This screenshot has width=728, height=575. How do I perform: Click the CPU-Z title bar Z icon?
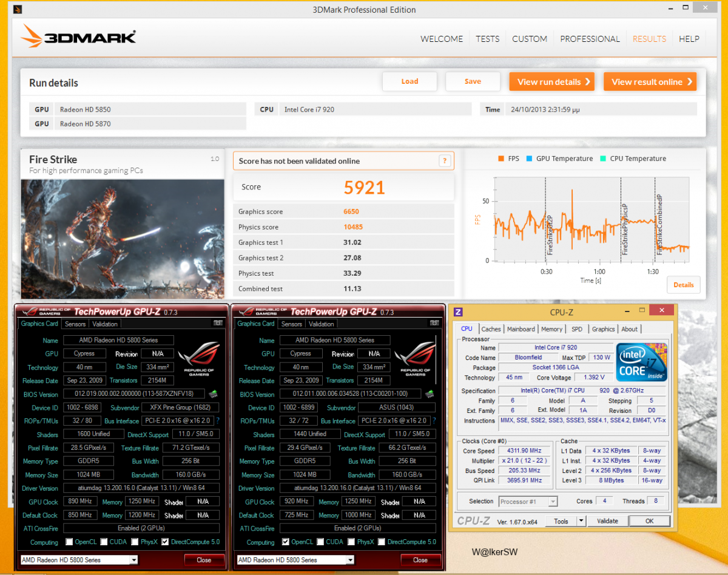coord(458,312)
